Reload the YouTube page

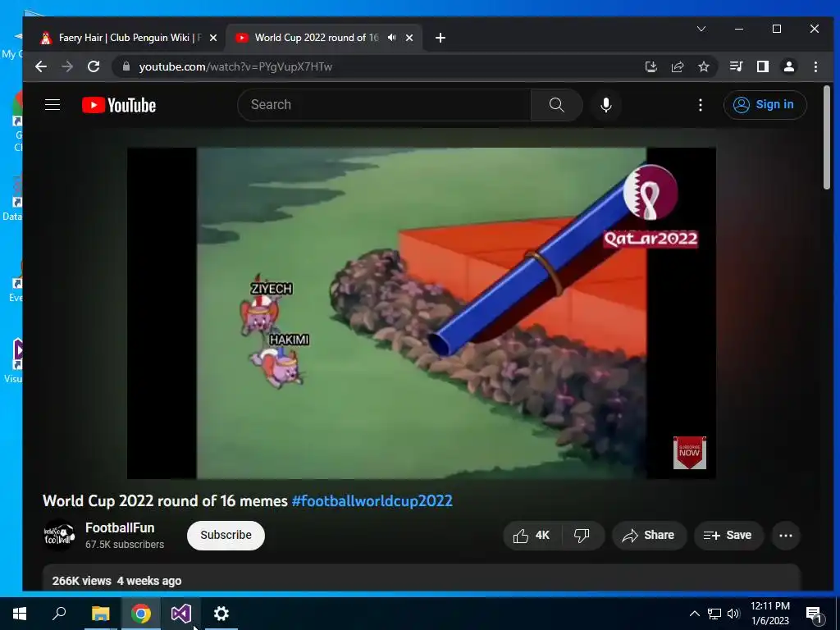pyautogui.click(x=94, y=66)
